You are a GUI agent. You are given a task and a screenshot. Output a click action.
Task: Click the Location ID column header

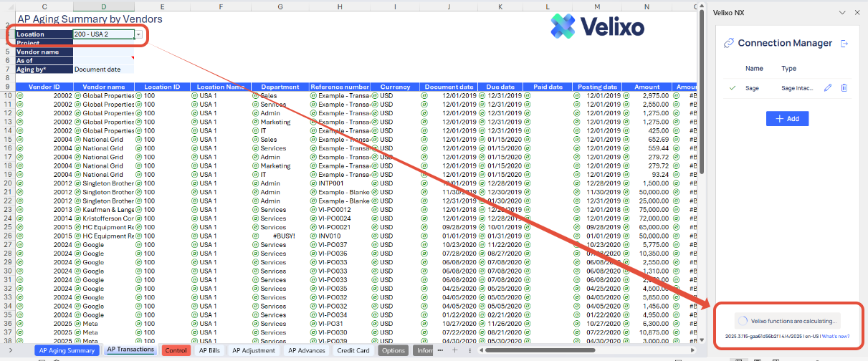tap(162, 87)
